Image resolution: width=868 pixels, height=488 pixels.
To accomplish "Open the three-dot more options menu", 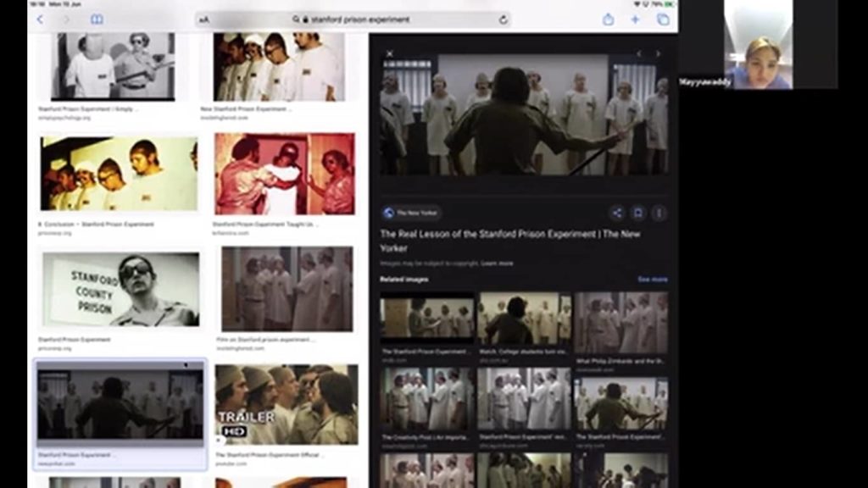I will [x=659, y=213].
